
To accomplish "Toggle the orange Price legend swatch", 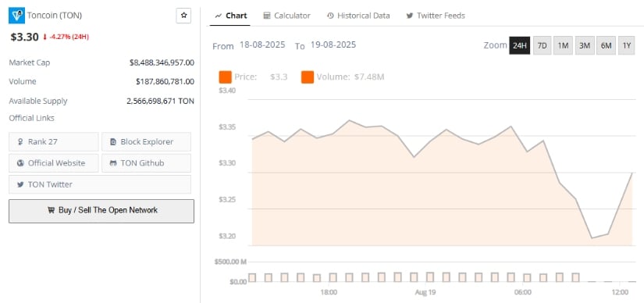I will tap(226, 77).
